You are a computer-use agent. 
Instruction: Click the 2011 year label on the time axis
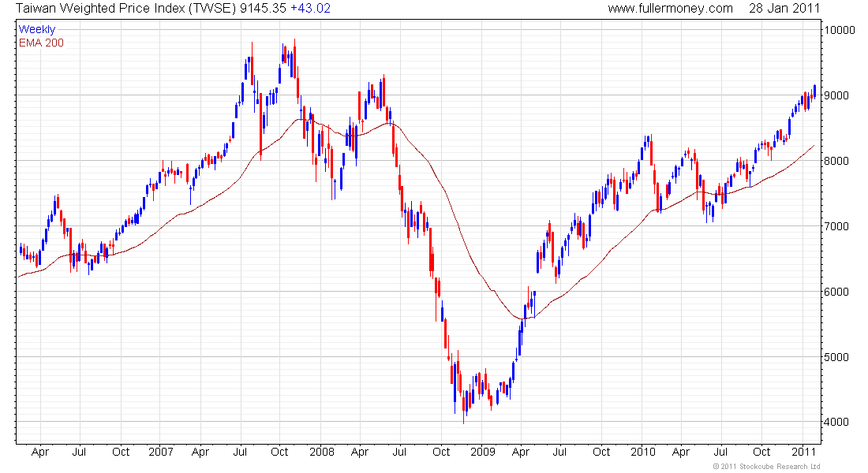pyautogui.click(x=803, y=452)
